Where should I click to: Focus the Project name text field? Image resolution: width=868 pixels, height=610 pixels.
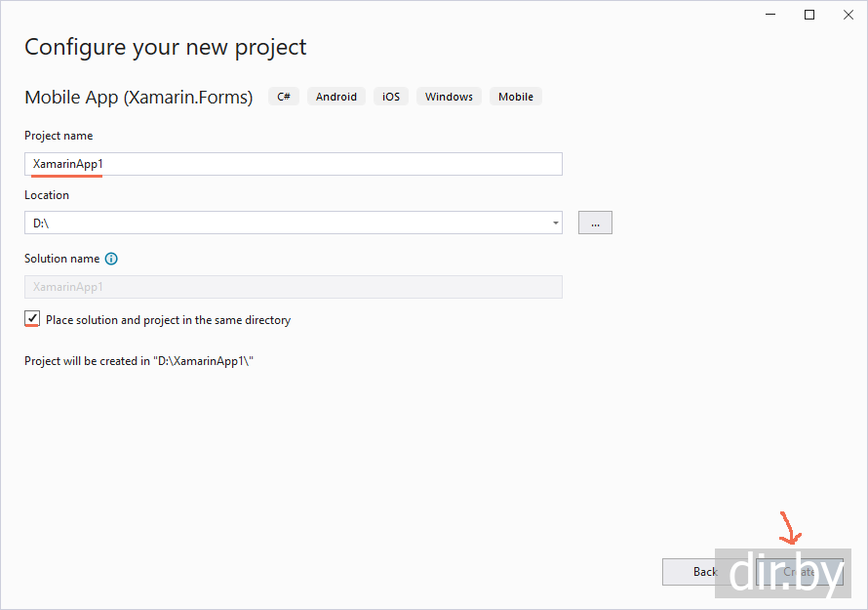(293, 164)
